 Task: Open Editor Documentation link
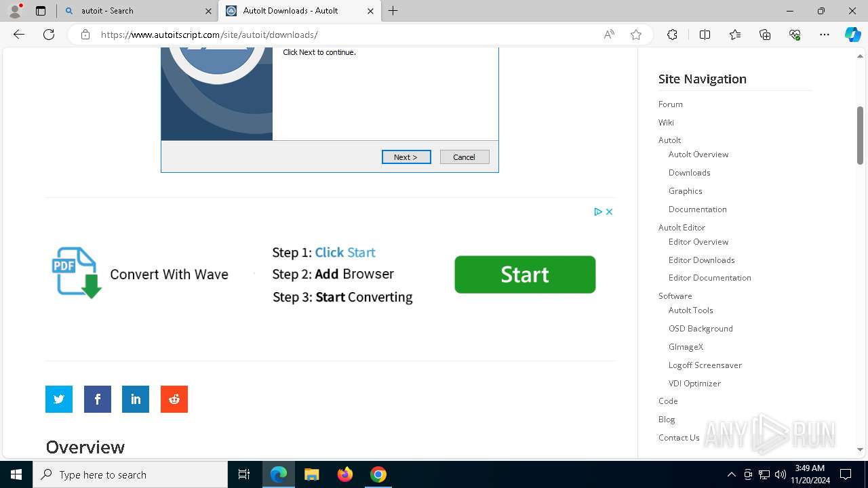pyautogui.click(x=710, y=277)
